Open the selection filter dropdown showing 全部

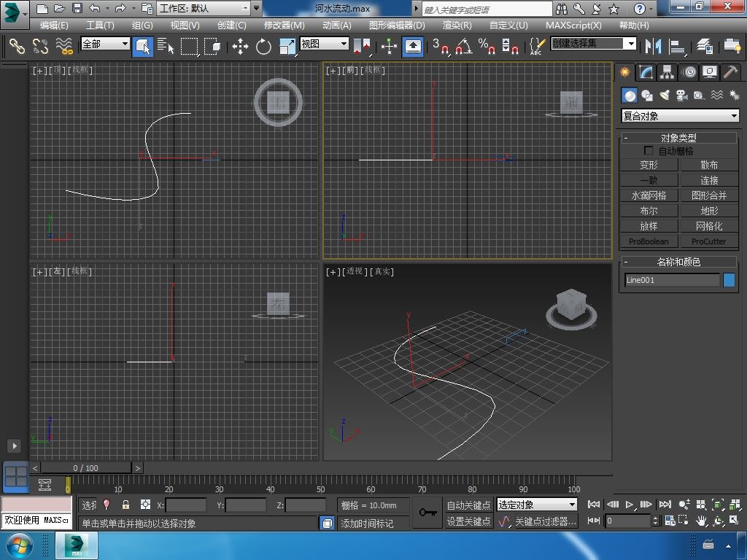105,44
